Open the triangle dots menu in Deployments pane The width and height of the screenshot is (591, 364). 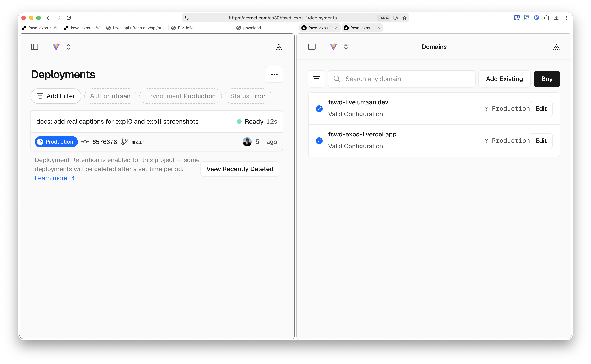tap(279, 47)
